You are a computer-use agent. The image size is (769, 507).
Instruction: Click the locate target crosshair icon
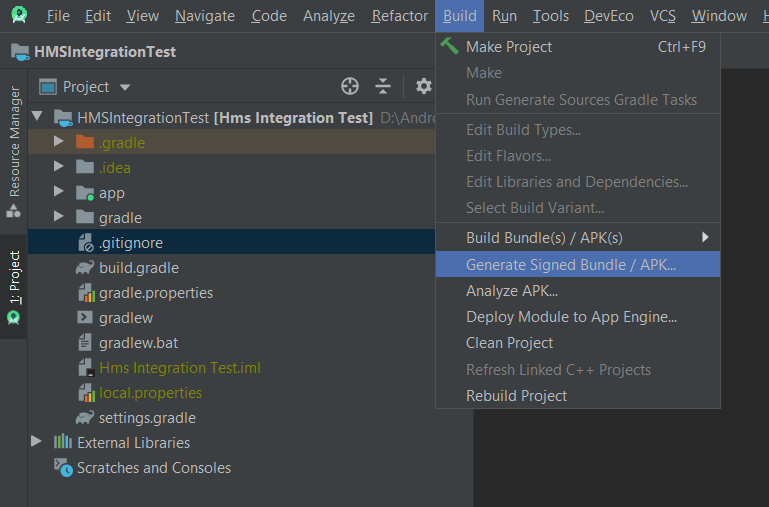point(349,87)
